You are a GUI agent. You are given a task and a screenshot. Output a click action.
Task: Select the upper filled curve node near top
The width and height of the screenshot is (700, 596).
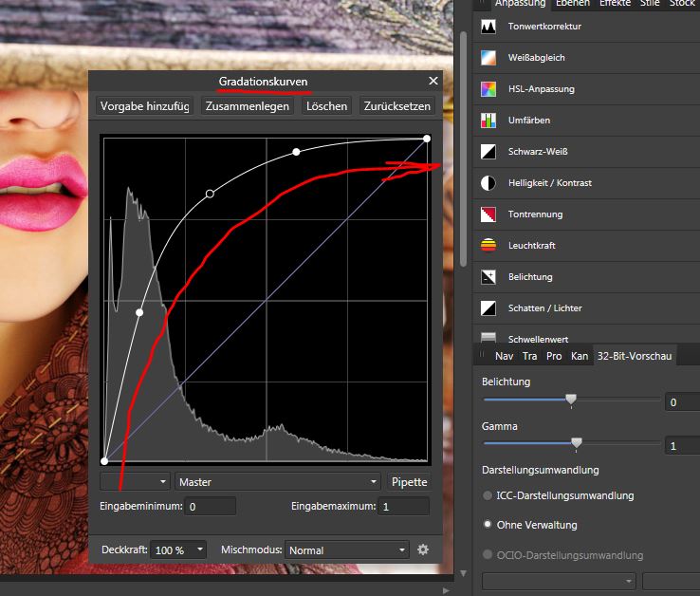297,152
